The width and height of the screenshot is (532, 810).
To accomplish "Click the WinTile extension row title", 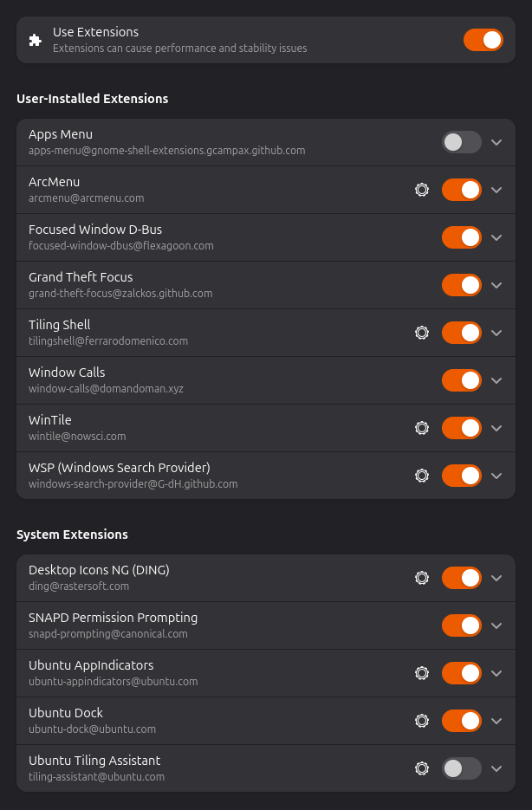I will point(50,420).
